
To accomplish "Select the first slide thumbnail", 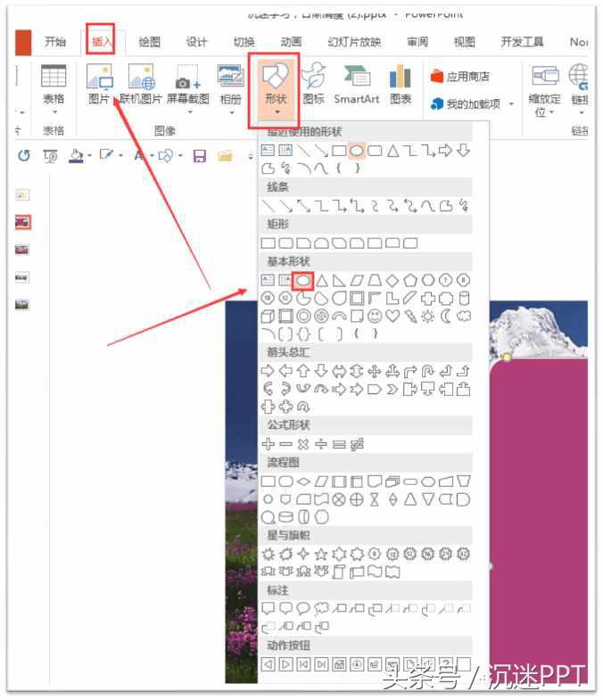I will point(22,194).
